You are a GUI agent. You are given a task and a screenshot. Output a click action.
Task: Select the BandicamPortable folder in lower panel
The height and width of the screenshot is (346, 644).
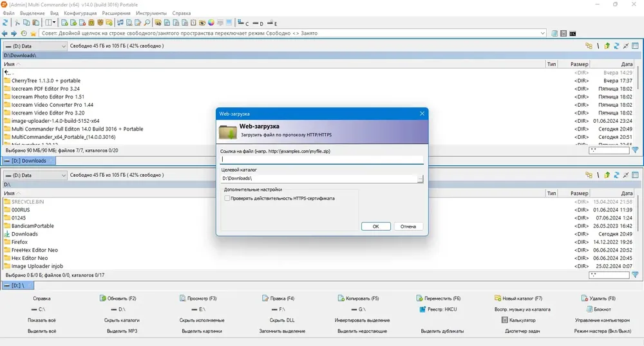click(x=32, y=226)
